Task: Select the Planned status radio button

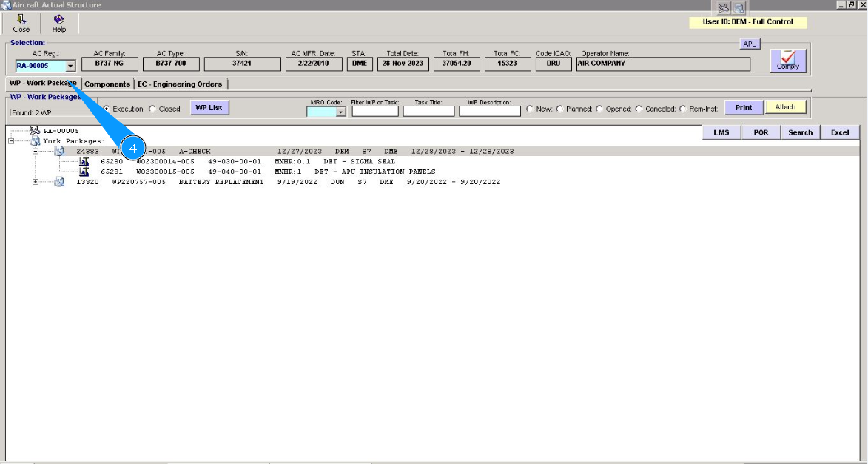Action: (x=559, y=109)
